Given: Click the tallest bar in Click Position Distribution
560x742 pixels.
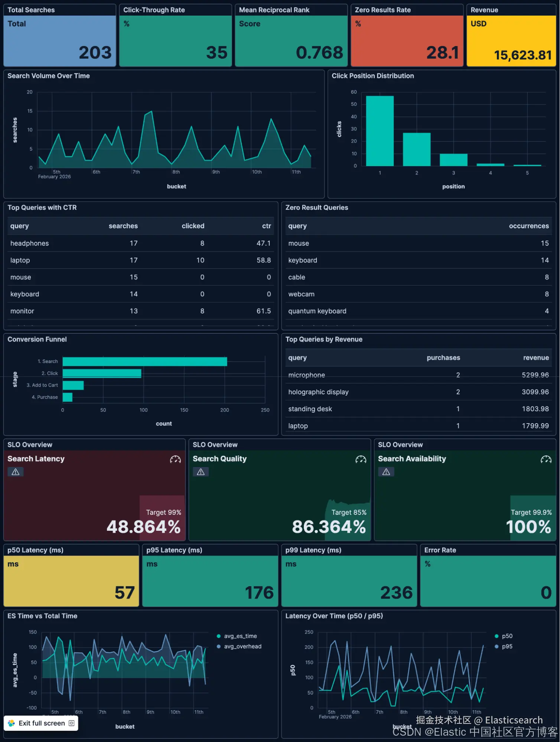Looking at the screenshot, I should pos(380,131).
